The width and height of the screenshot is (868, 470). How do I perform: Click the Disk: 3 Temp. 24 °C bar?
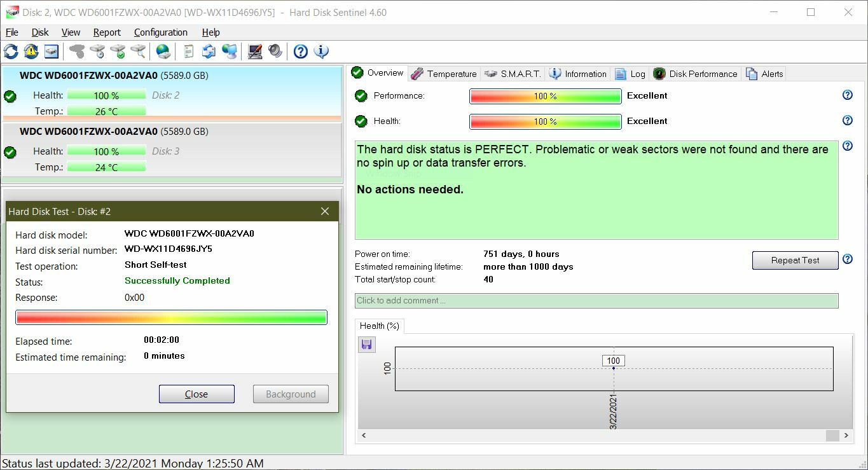click(x=106, y=167)
